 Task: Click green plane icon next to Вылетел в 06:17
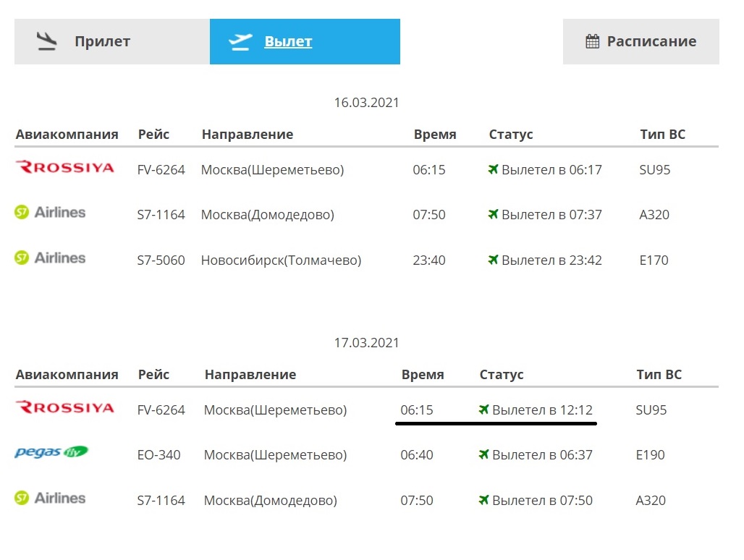tap(494, 169)
